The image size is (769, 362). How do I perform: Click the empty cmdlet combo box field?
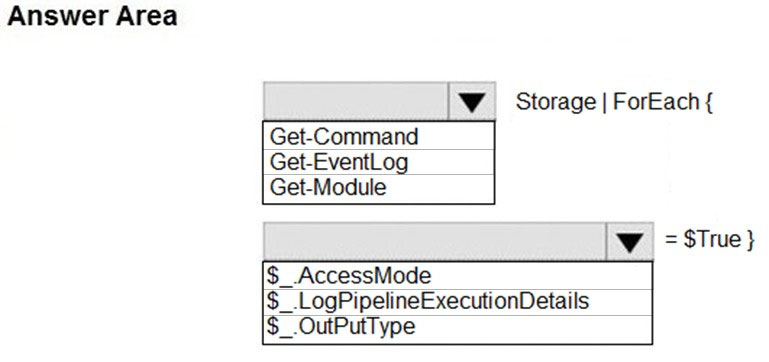click(356, 102)
